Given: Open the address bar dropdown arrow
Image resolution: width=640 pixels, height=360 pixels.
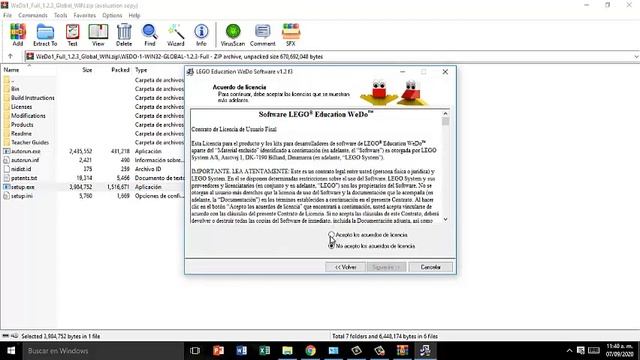Looking at the screenshot, I should tap(636, 56).
